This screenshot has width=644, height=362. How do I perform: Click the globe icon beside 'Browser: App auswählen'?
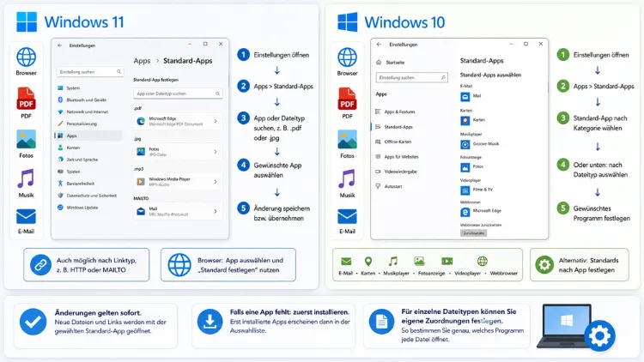click(179, 265)
